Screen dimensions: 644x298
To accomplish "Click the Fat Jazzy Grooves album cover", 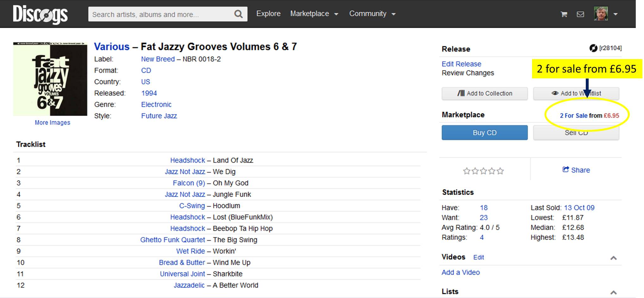I will coord(50,79).
